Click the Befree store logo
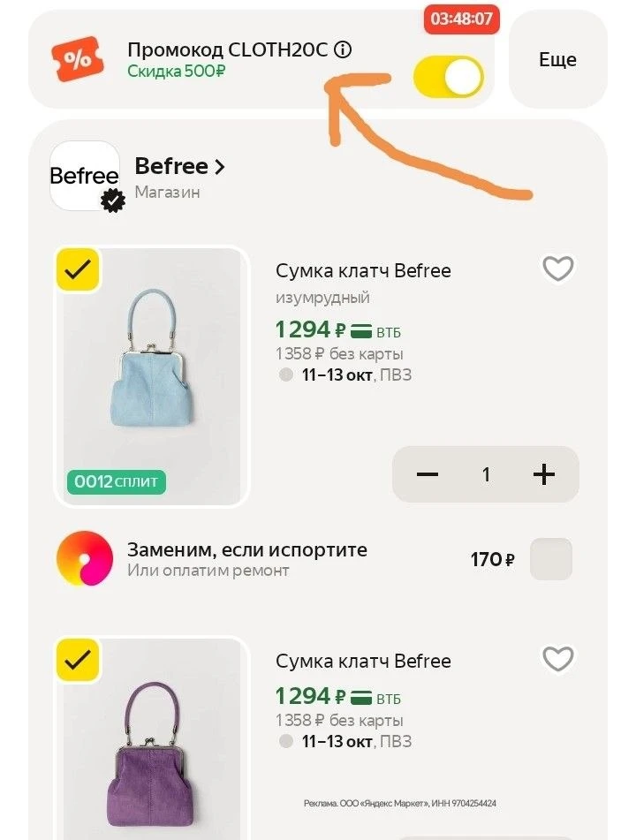This screenshot has height=840, width=636. click(84, 176)
